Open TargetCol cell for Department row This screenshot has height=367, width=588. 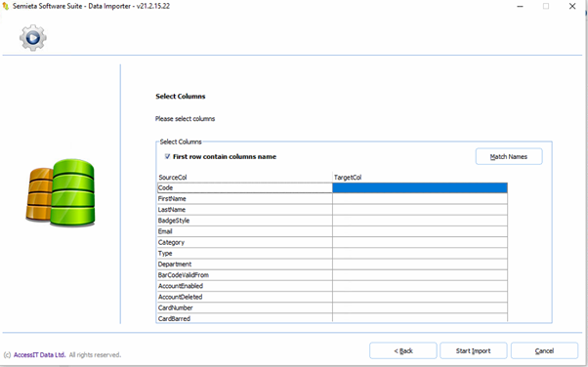[x=420, y=264]
